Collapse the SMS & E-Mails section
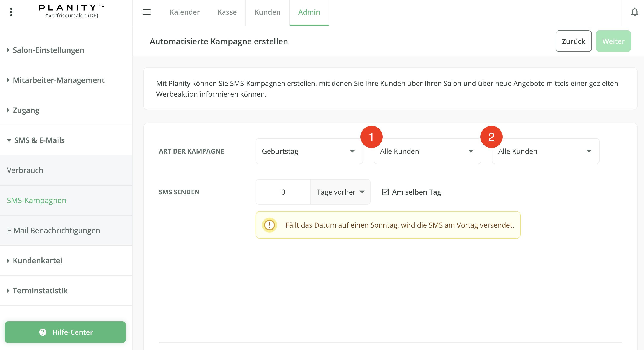Screen dimensions: 644x350 39,140
